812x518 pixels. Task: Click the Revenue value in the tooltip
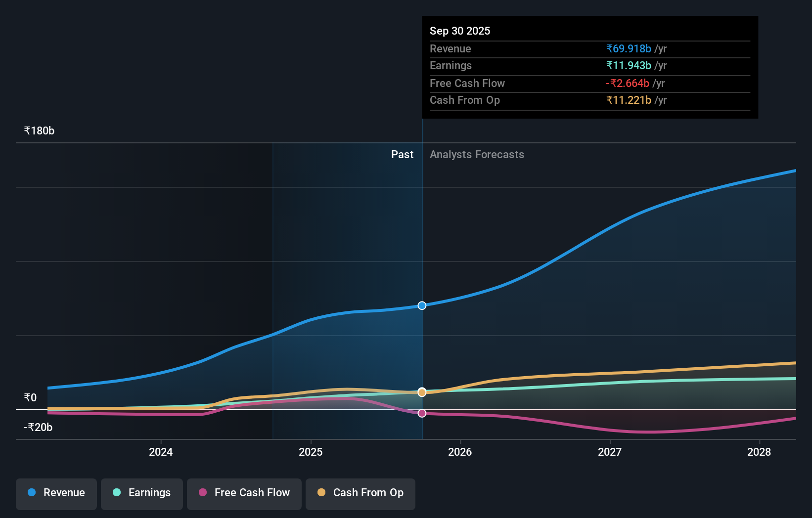[628, 48]
